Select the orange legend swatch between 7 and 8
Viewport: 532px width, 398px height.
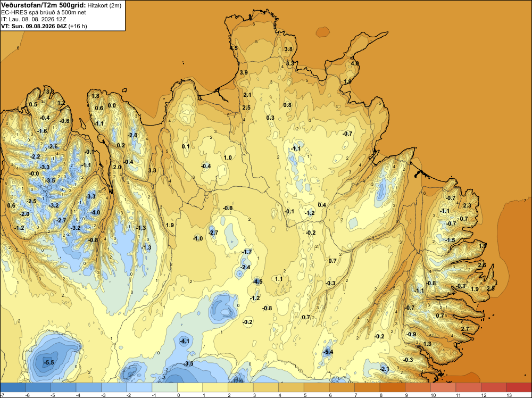pos(367,387)
